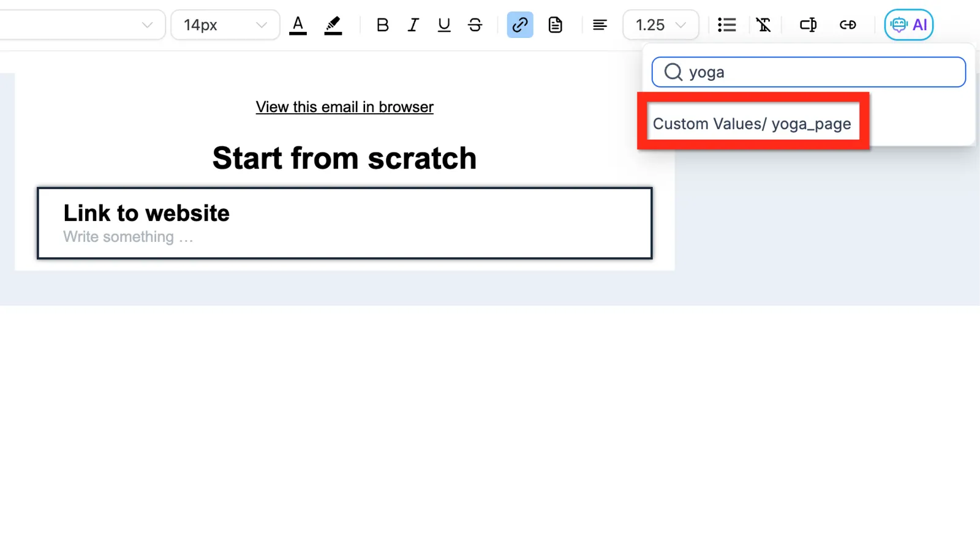
Task: Clear text formatting
Action: pyautogui.click(x=763, y=25)
